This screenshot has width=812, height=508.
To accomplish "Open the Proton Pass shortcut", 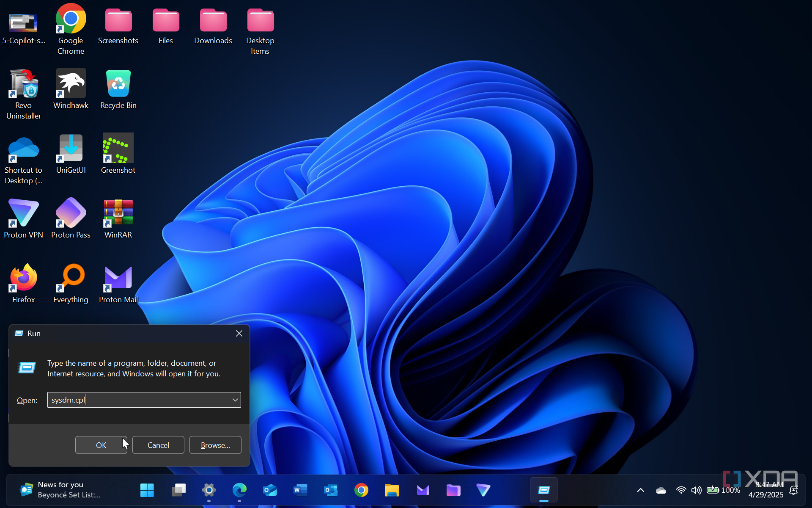I will pos(71,218).
